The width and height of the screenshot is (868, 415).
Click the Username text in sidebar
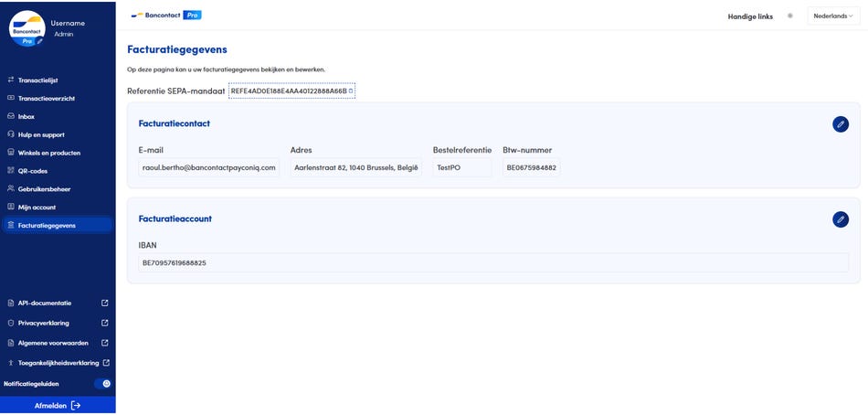[68, 23]
